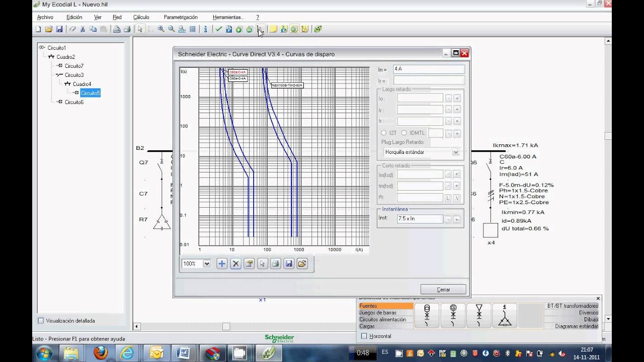This screenshot has height=362, width=644.
Task: Save curves using dialog floppy icon
Action: [289, 263]
